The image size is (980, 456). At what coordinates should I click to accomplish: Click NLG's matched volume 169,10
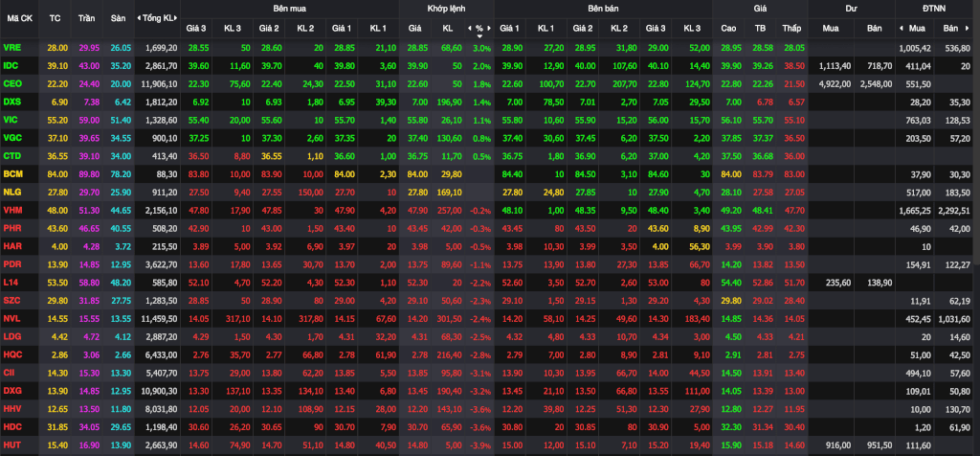pos(448,192)
